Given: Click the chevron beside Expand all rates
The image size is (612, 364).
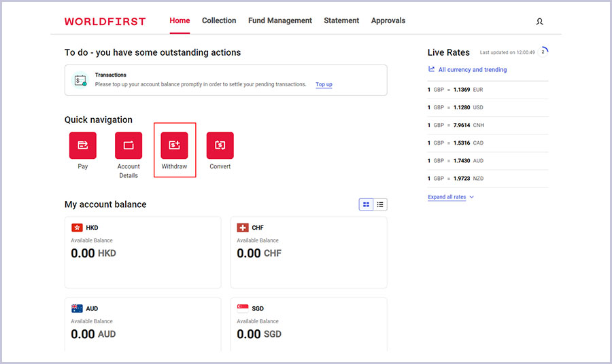Looking at the screenshot, I should [x=472, y=197].
